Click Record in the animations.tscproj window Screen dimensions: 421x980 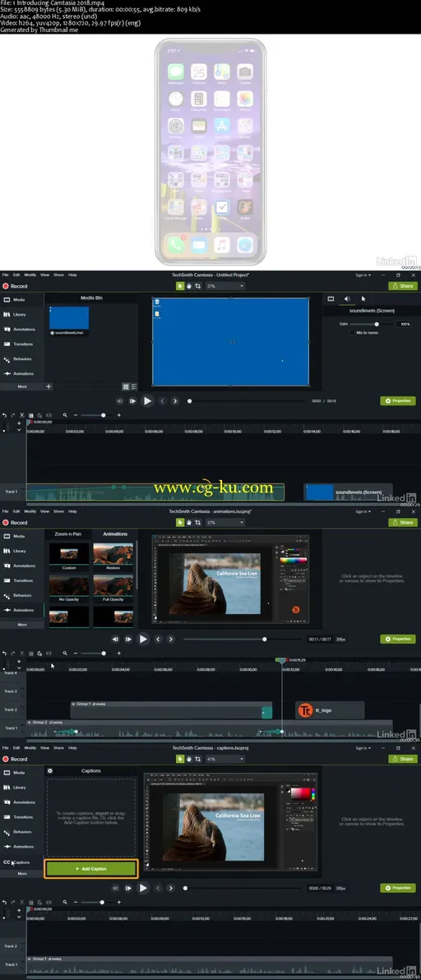[15, 523]
